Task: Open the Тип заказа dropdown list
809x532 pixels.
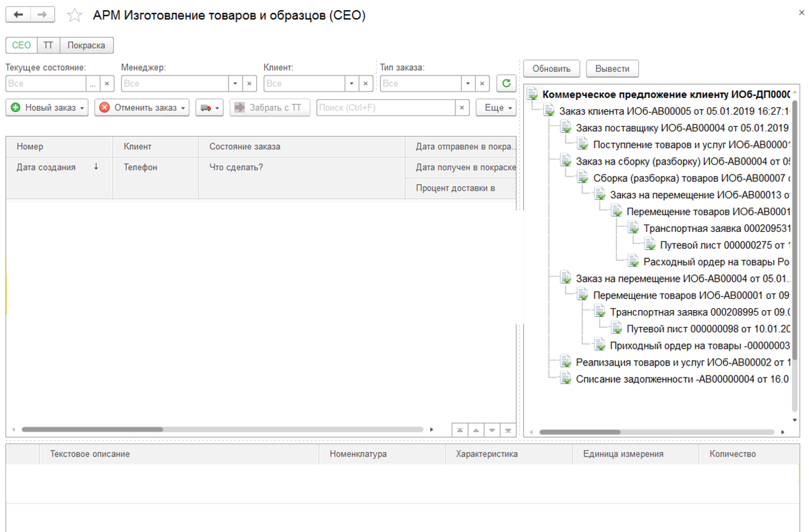Action: [x=468, y=84]
